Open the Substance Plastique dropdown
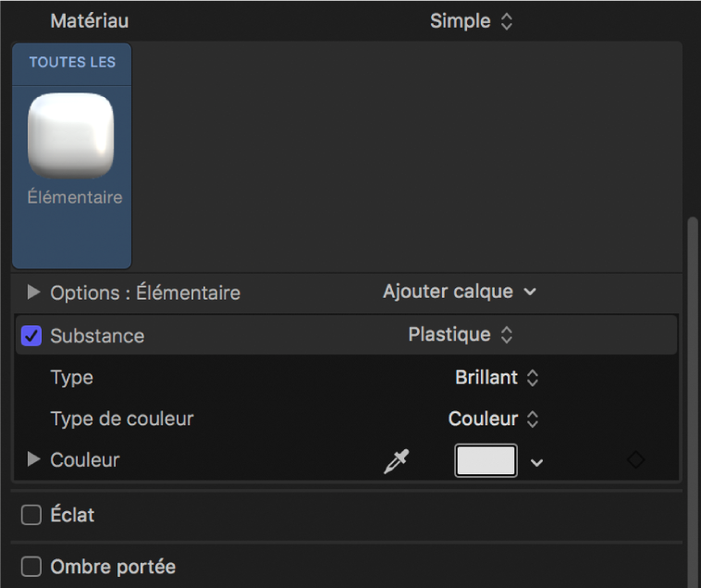701x588 pixels. [x=461, y=335]
